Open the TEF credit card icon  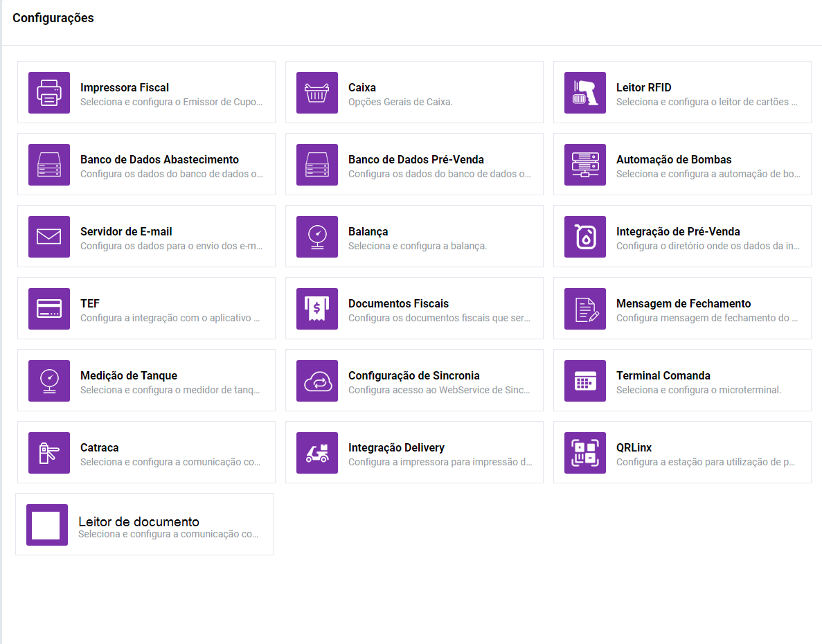coord(48,309)
